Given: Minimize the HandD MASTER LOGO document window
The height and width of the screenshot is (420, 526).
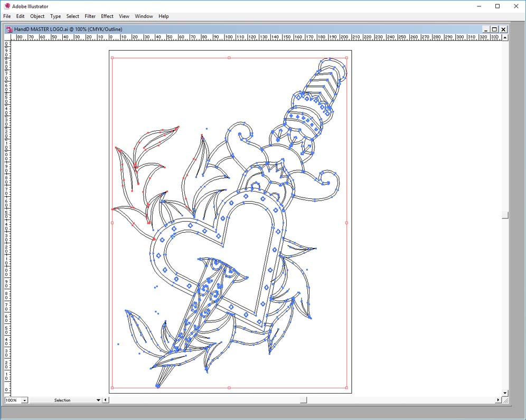Looking at the screenshot, I should coord(485,30).
